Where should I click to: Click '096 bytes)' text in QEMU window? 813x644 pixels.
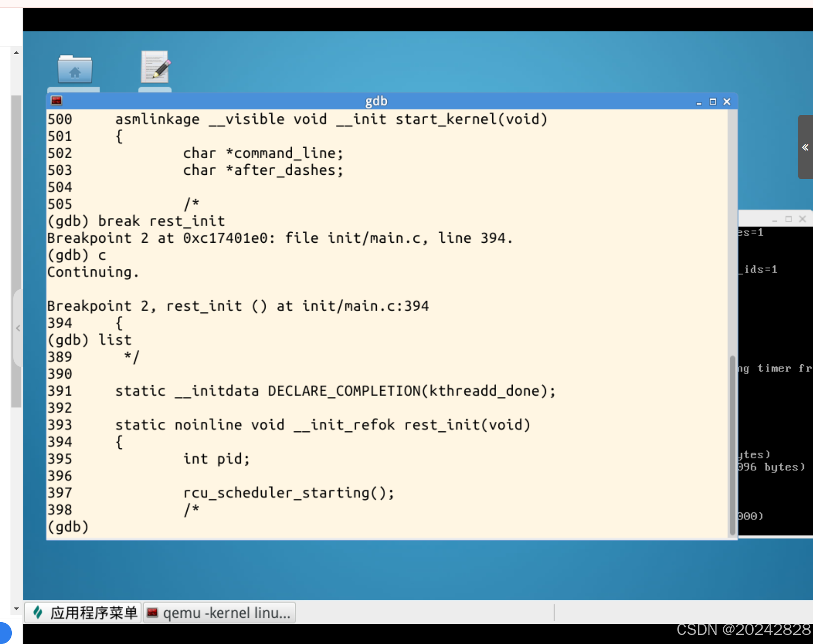point(771,467)
